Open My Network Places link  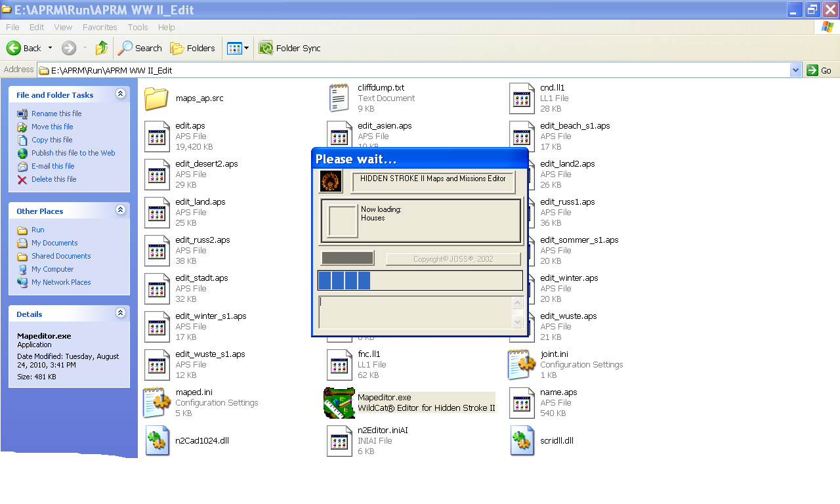(x=61, y=282)
